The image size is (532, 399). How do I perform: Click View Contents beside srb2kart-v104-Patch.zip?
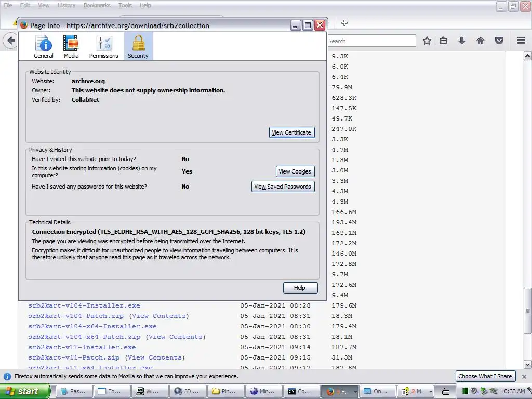(x=159, y=316)
